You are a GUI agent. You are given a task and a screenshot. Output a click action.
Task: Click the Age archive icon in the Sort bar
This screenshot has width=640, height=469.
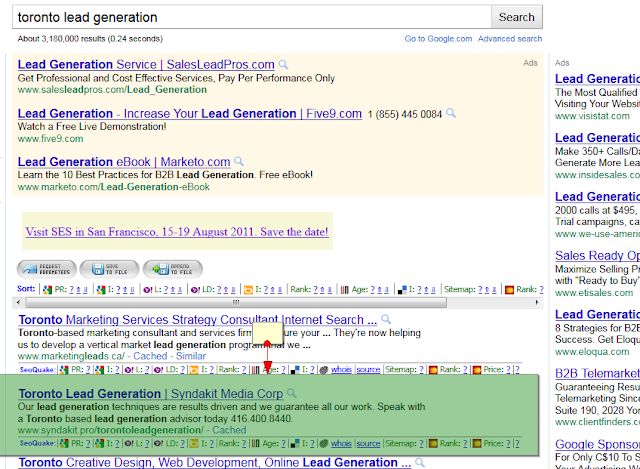(344, 290)
